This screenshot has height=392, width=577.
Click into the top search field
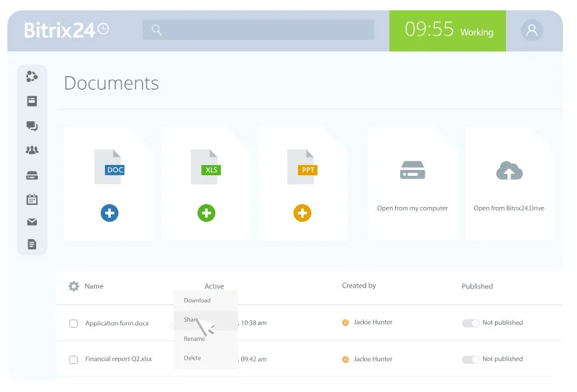tap(258, 30)
